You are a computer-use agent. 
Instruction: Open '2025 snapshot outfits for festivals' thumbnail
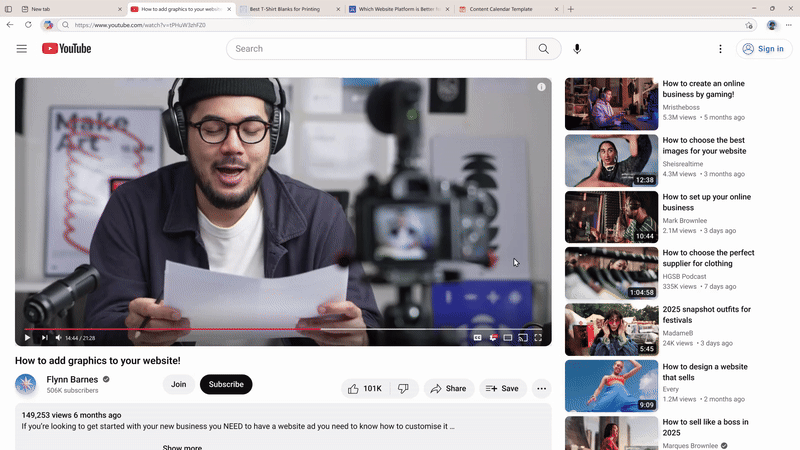611,330
